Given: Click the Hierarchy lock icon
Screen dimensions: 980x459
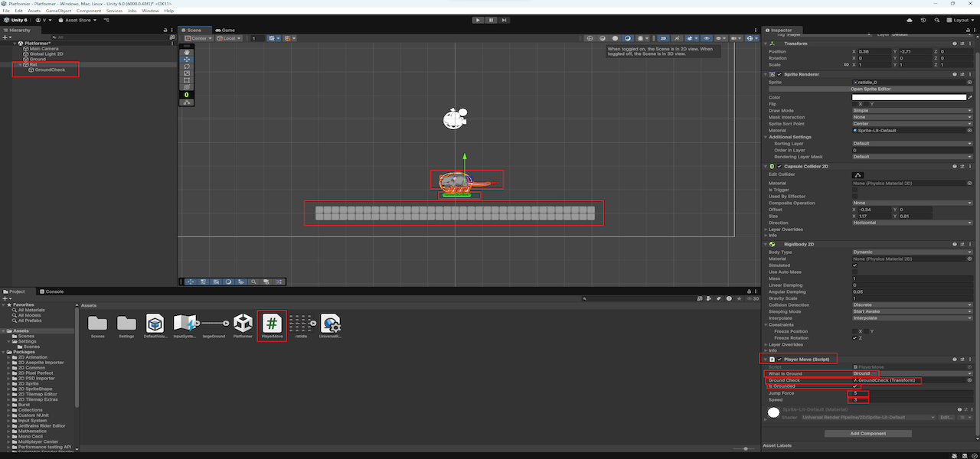Looking at the screenshot, I should pyautogui.click(x=167, y=30).
